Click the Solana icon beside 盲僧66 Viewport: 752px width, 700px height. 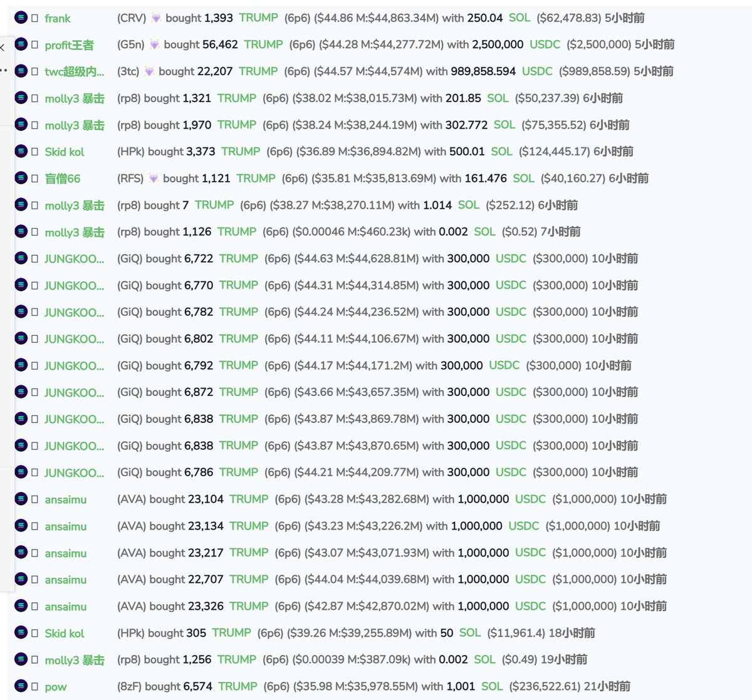[x=21, y=178]
